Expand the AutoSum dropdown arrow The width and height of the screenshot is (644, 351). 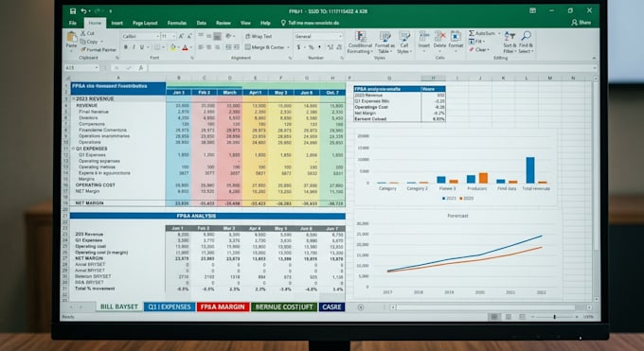coord(499,33)
